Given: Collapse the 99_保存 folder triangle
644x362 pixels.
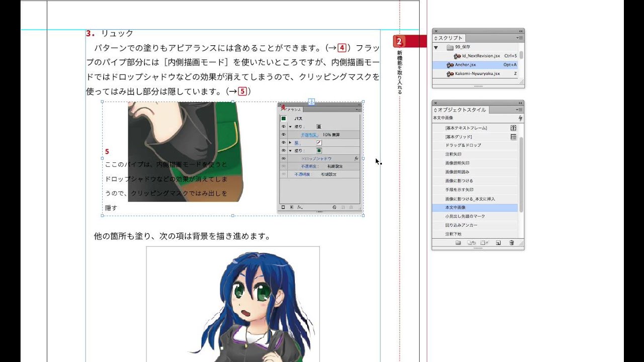Looking at the screenshot, I should [x=436, y=47].
